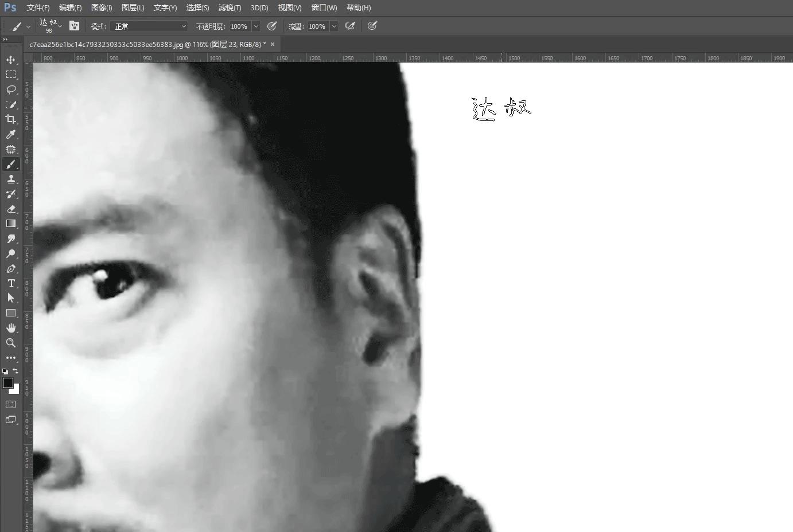Choose the Gradient tool
Screen dimensions: 793x532
[11, 224]
